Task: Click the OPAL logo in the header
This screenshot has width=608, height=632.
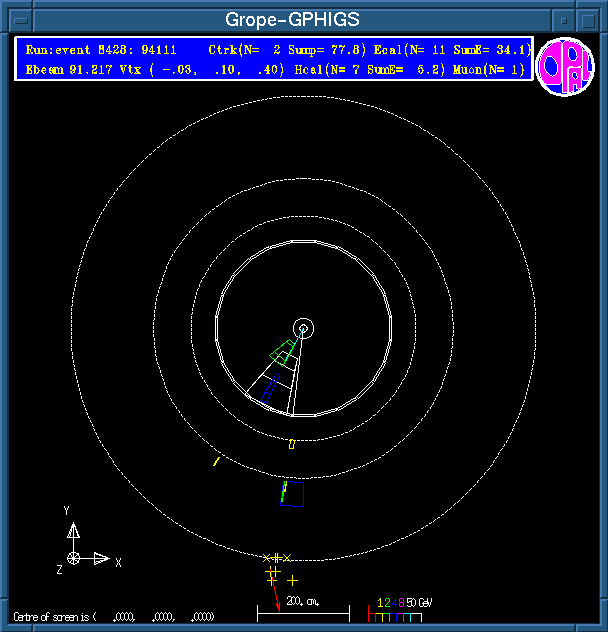Action: click(x=565, y=68)
